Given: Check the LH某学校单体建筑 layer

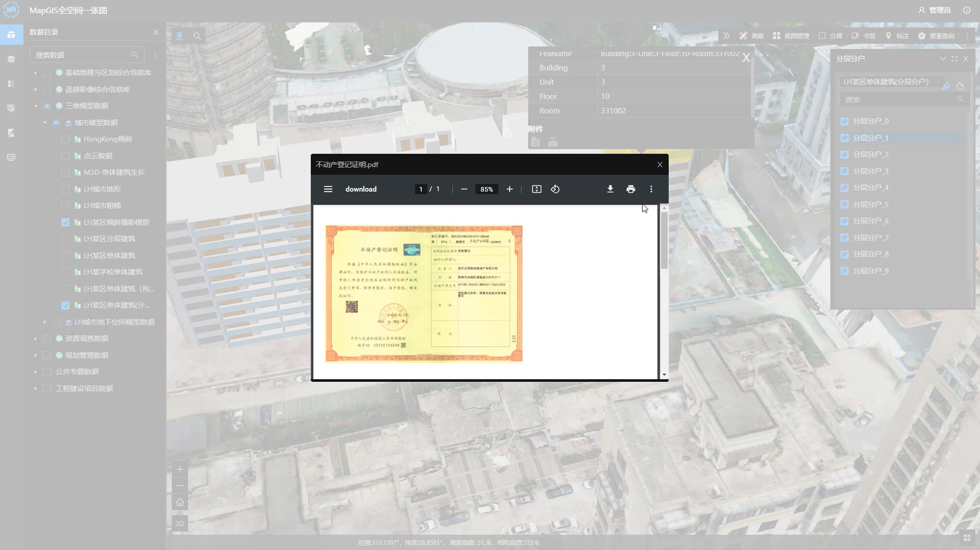Looking at the screenshot, I should tap(65, 272).
